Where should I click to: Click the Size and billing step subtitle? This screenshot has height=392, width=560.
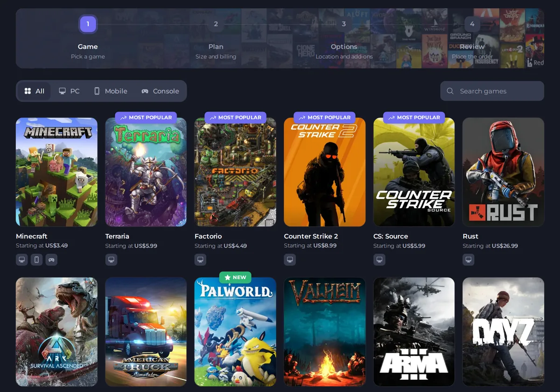click(x=216, y=56)
